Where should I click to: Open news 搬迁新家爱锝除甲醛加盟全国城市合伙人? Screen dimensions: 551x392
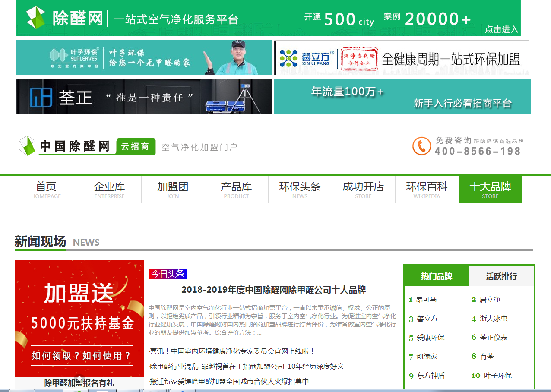point(229,382)
